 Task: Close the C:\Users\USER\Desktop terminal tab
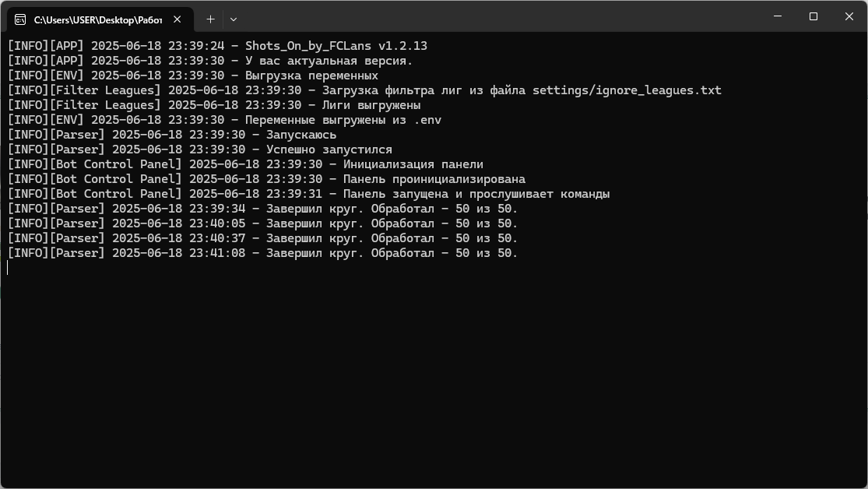click(179, 19)
